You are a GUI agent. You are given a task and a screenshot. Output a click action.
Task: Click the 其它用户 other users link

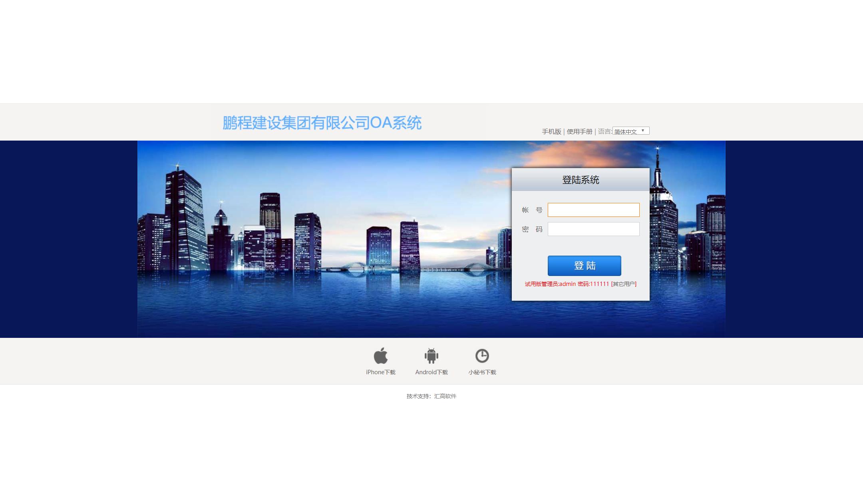[x=624, y=284]
